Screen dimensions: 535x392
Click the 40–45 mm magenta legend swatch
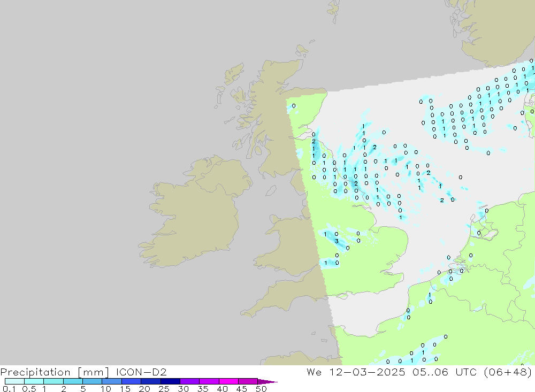(228, 381)
